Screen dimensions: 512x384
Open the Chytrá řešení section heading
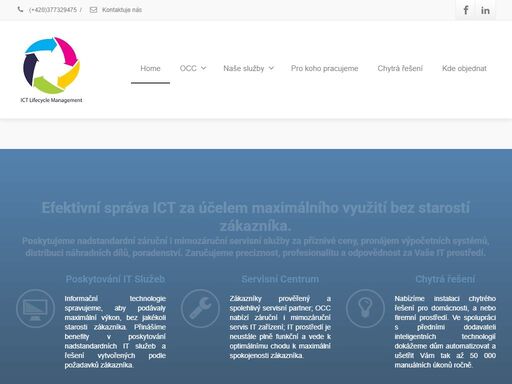tap(445, 279)
